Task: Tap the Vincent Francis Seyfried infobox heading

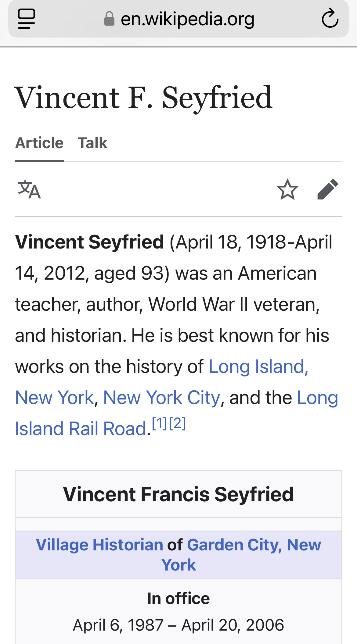Action: [178, 494]
